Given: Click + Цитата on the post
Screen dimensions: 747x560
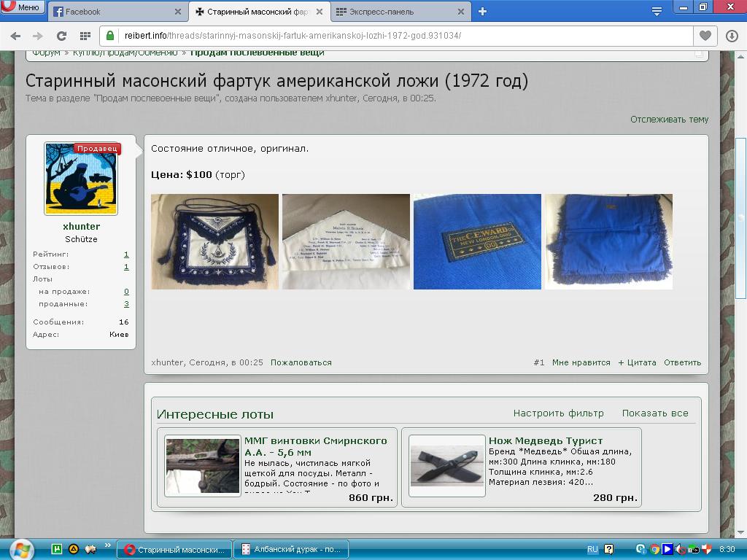Looking at the screenshot, I should 637,362.
